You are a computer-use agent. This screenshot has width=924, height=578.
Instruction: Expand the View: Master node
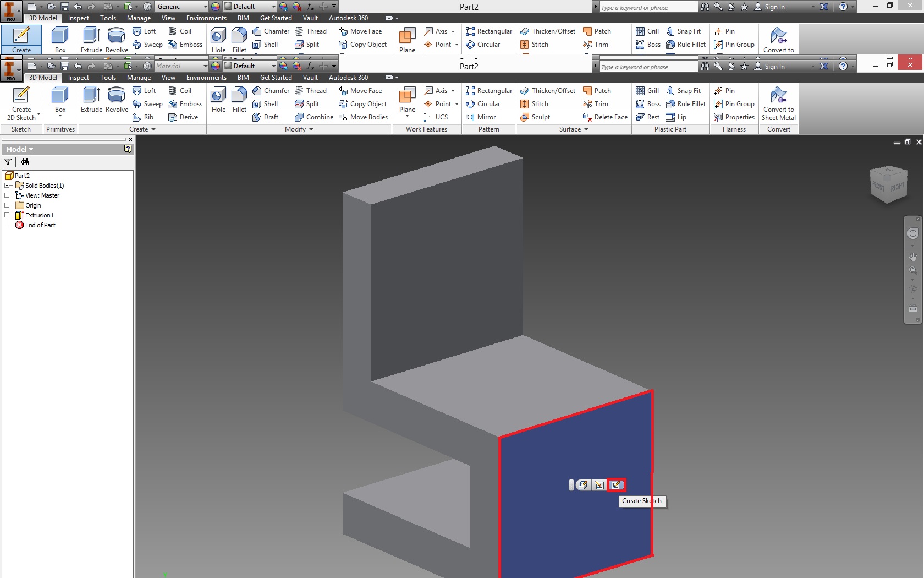tap(7, 195)
